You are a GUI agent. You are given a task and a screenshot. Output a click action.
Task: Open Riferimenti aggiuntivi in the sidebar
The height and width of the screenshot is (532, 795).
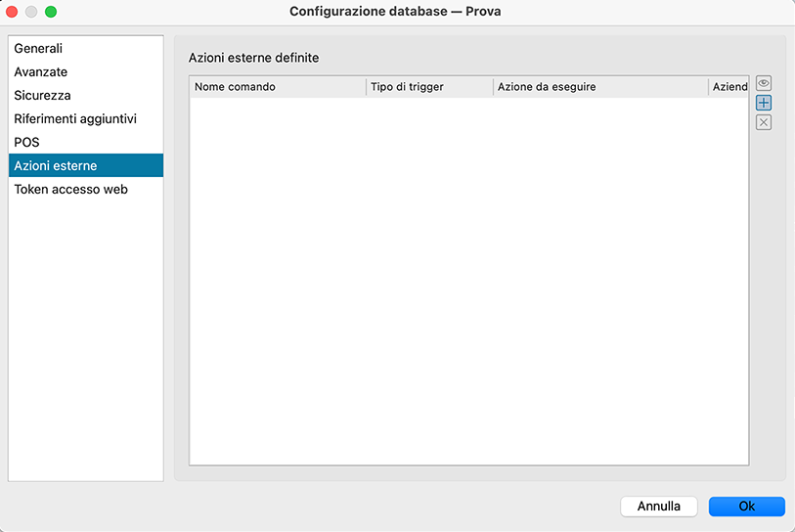[x=75, y=118]
